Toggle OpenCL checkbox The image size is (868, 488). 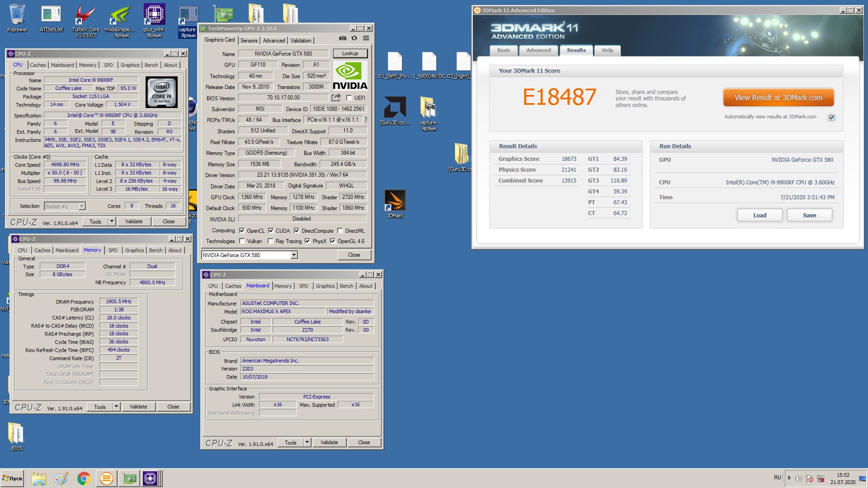pos(242,230)
